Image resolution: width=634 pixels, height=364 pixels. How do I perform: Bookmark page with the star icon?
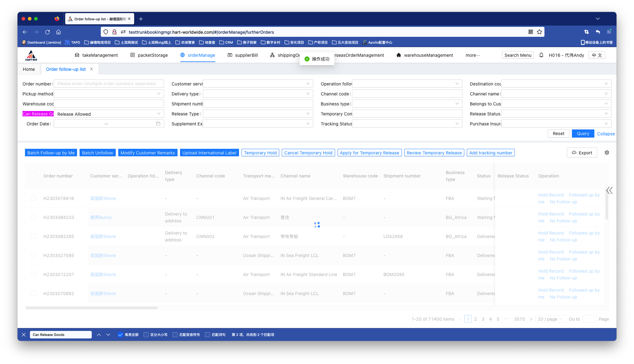click(x=539, y=32)
